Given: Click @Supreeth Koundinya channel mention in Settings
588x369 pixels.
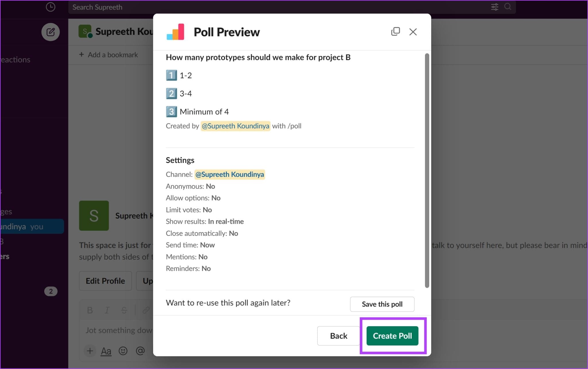Looking at the screenshot, I should coord(230,174).
